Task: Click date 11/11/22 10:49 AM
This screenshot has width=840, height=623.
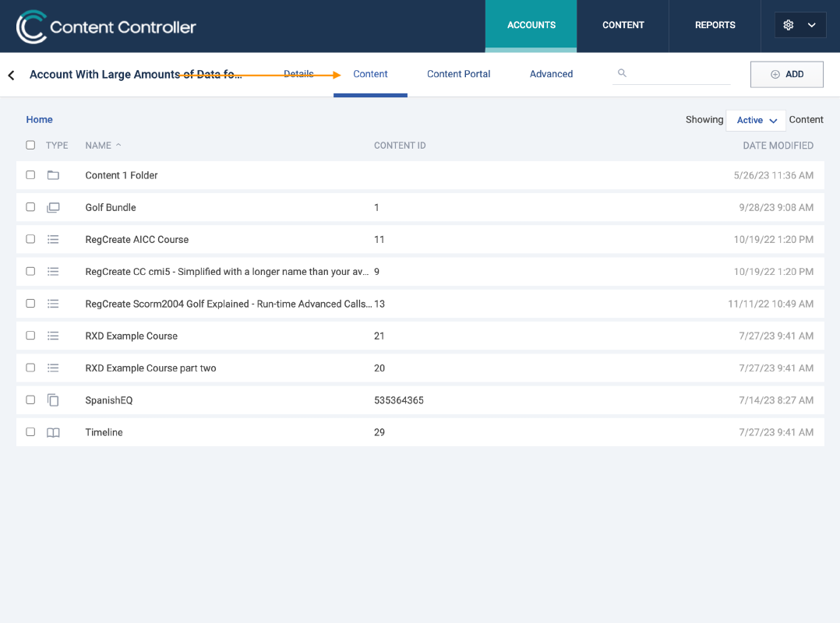Action: (771, 304)
